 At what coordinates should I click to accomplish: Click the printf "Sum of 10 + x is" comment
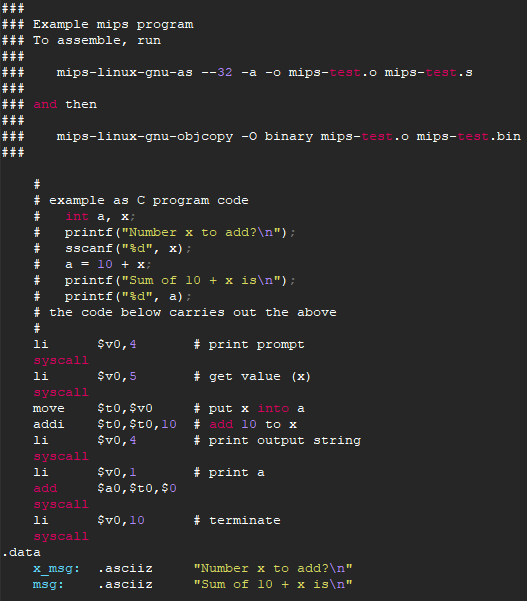coord(180,281)
